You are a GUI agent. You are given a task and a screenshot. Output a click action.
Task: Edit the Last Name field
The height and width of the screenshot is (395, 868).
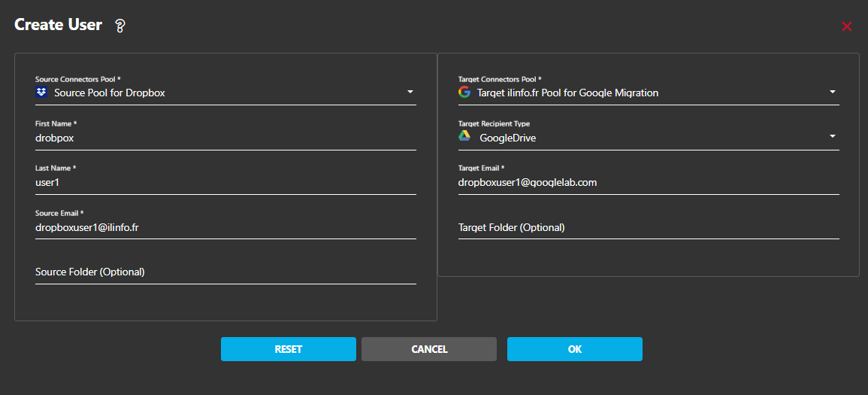pyautogui.click(x=225, y=183)
